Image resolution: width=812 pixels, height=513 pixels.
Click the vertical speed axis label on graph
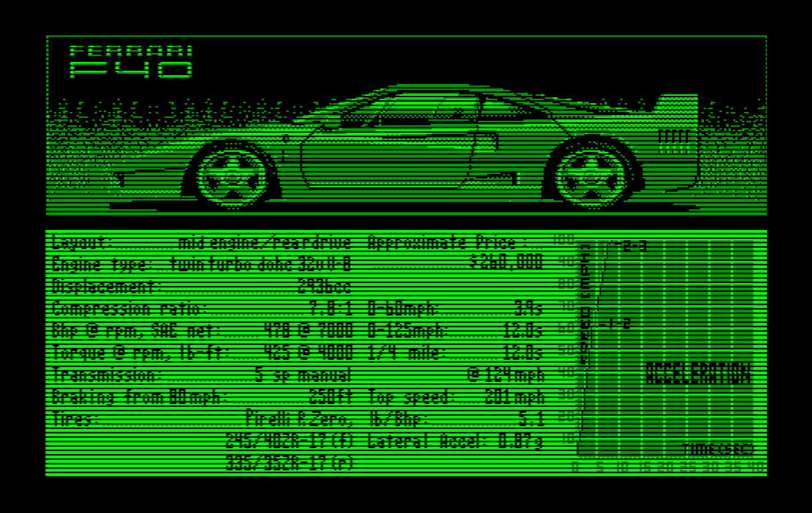(585, 304)
